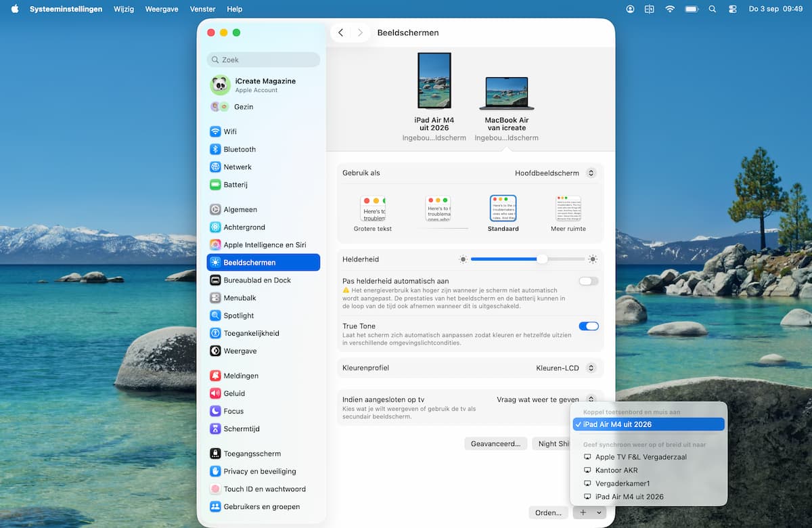
Task: Open the Venster menu
Action: 203,9
